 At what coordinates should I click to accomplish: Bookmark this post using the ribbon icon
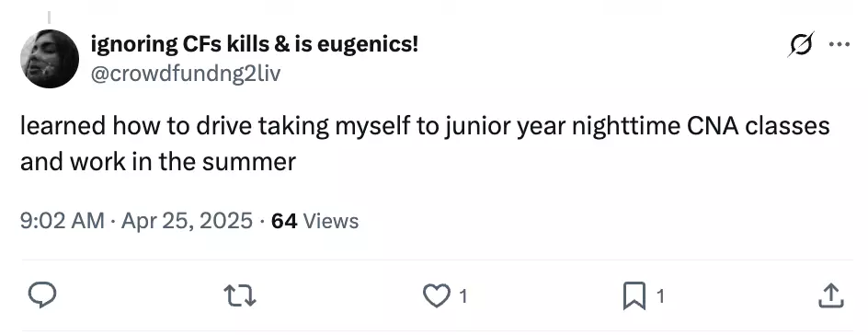point(634,295)
